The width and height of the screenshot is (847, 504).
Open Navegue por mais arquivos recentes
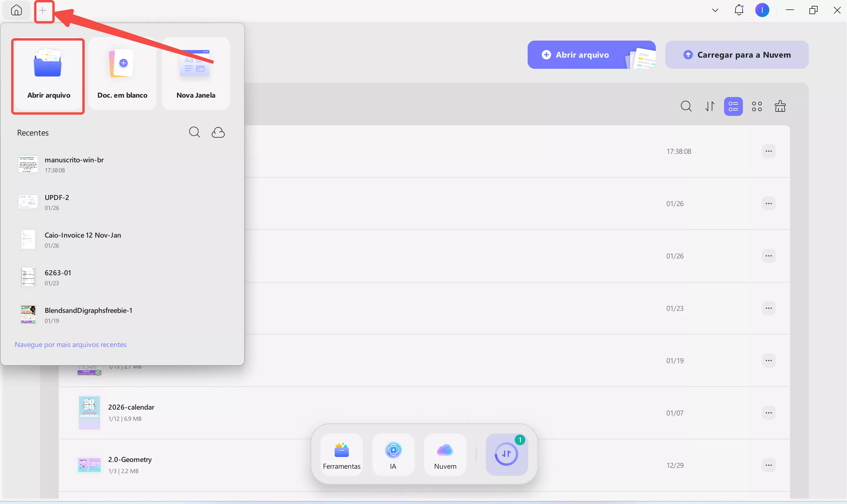[71, 344]
